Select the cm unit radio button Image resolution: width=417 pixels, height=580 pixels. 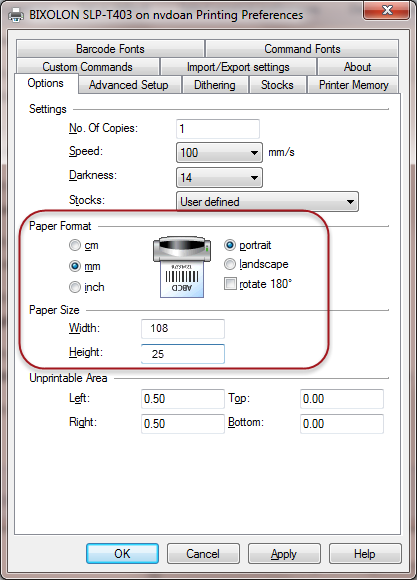click(x=75, y=245)
